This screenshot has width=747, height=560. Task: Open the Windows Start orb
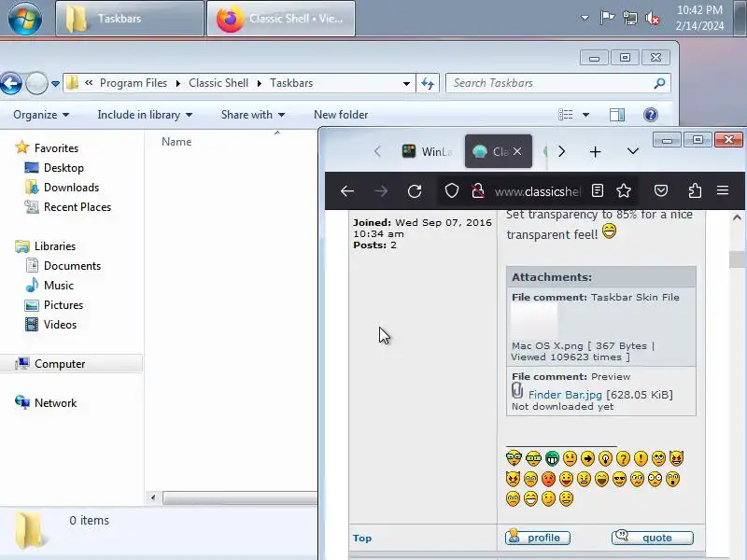coord(25,18)
